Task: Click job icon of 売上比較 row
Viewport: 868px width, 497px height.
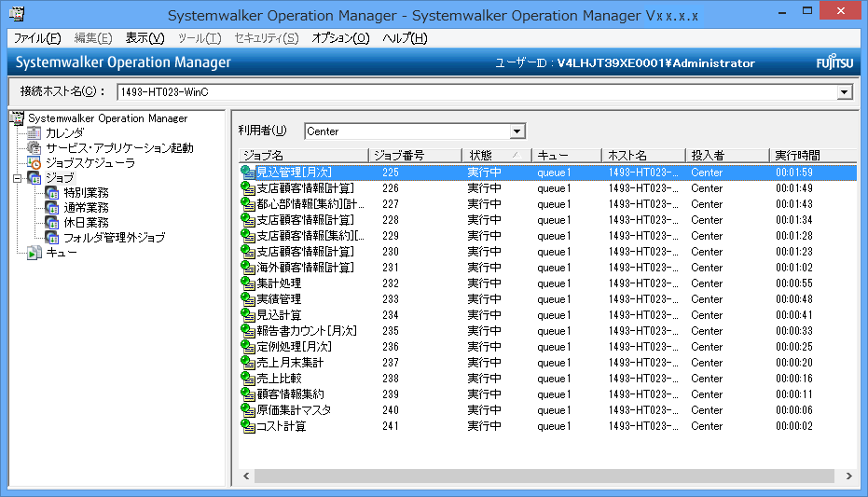Action: (x=248, y=379)
